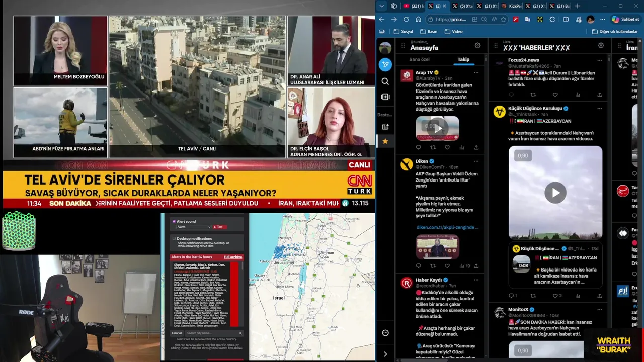The width and height of the screenshot is (644, 362).
Task: Add this page to favorites star
Action: [x=503, y=19]
